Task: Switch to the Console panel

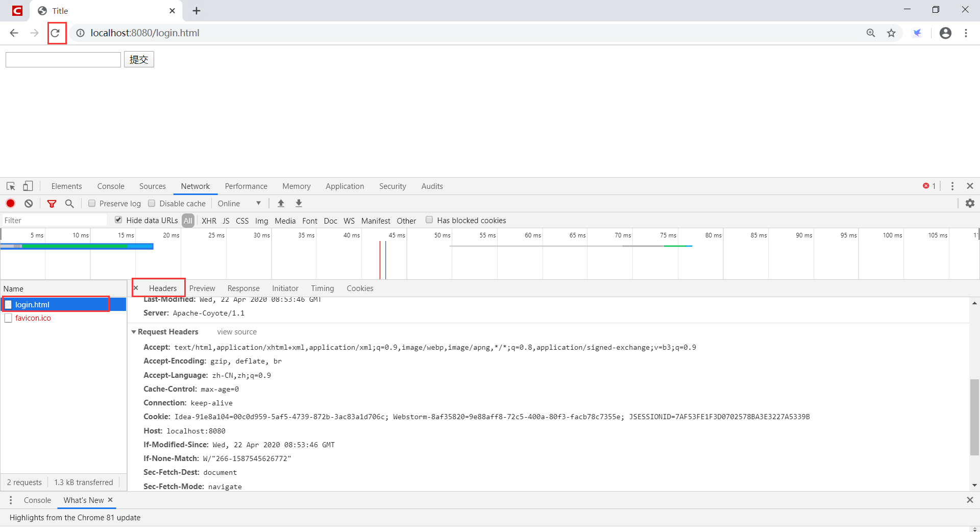Action: click(111, 186)
